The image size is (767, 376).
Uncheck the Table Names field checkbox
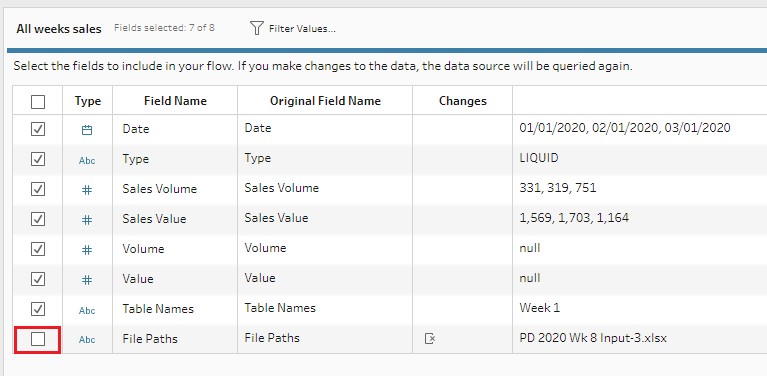point(38,309)
